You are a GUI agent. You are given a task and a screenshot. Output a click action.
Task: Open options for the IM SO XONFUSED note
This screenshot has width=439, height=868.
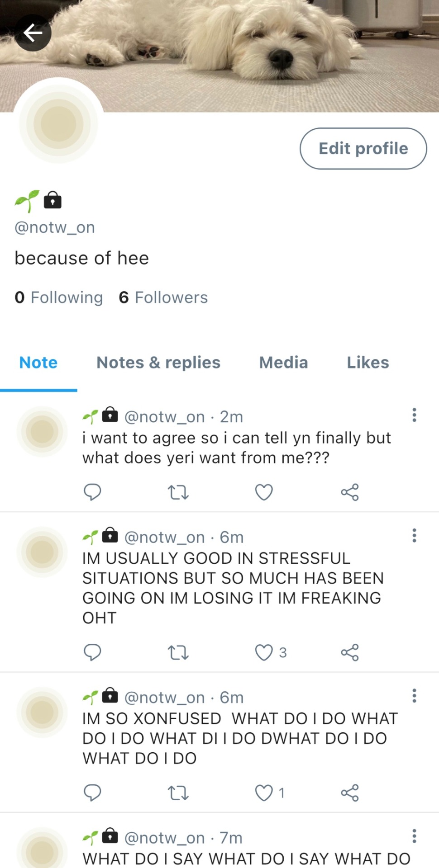(414, 696)
